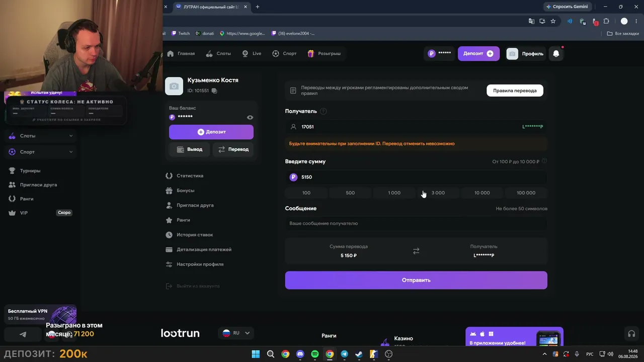Bookmark this page with the star icon

tap(553, 21)
